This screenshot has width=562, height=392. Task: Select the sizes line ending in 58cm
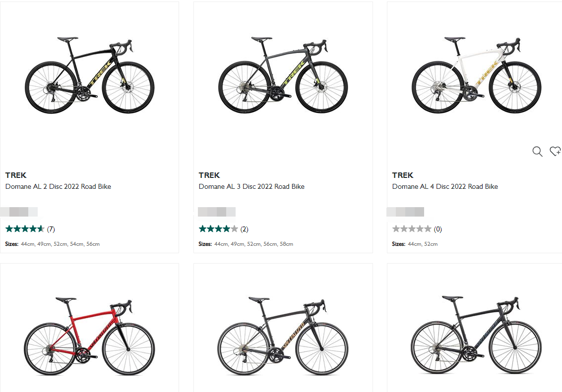coord(246,244)
